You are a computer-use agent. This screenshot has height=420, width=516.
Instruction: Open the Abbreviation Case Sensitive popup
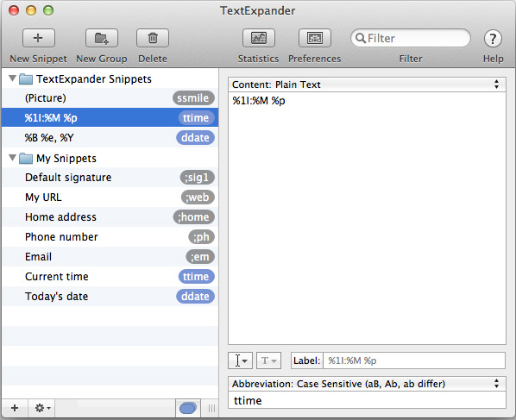[x=367, y=384]
